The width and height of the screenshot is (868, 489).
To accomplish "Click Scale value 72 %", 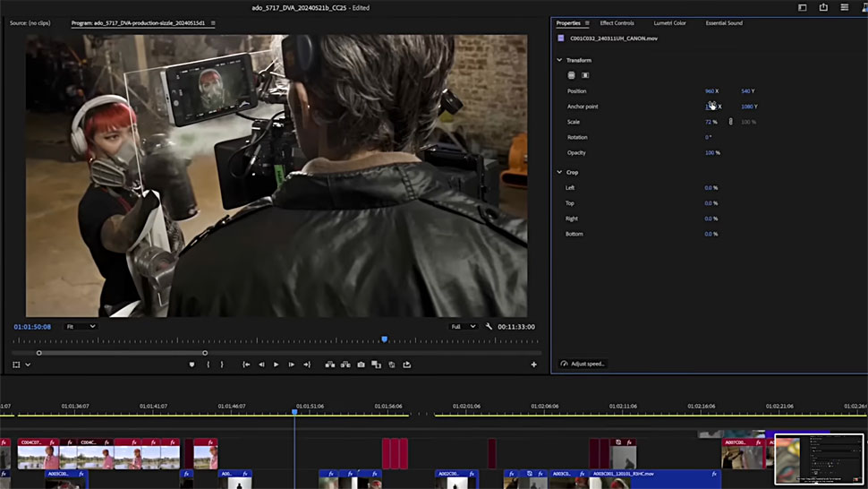I will (711, 122).
